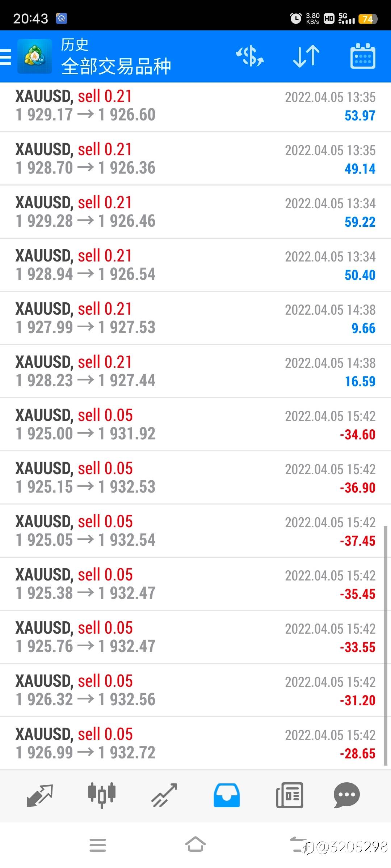Select the trade with -28.65 loss
This screenshot has width=391, height=868.
(x=195, y=744)
